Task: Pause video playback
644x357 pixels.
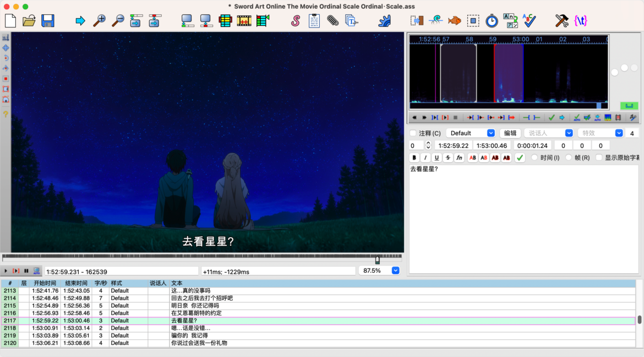Action: (26, 271)
